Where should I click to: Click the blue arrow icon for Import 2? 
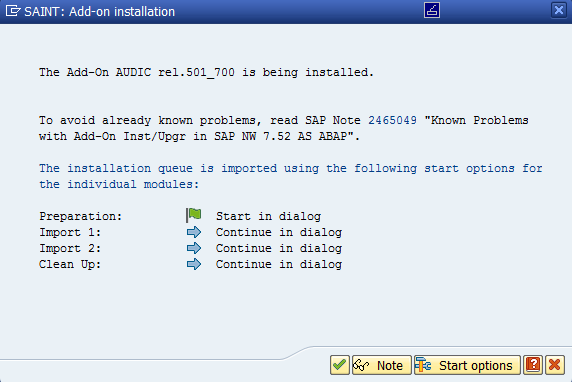point(194,248)
